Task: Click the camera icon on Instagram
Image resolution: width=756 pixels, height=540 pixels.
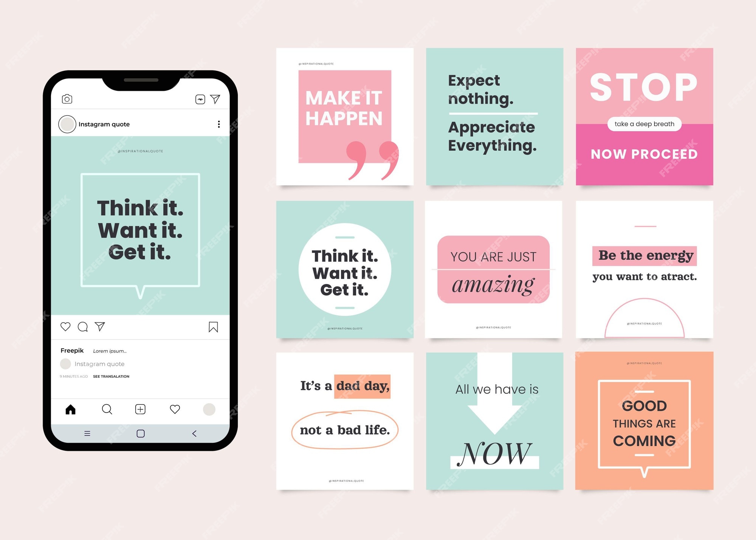Action: tap(65, 98)
